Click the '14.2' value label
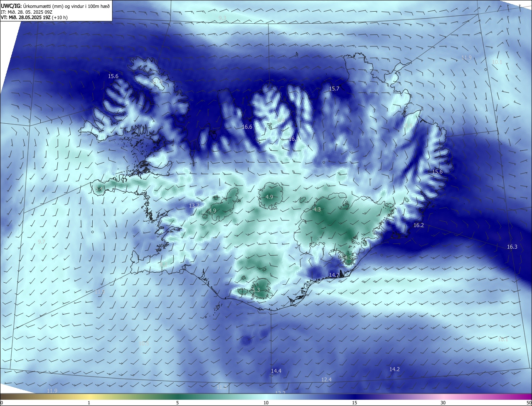Screen dimensions: 532x406 [x=394, y=369]
